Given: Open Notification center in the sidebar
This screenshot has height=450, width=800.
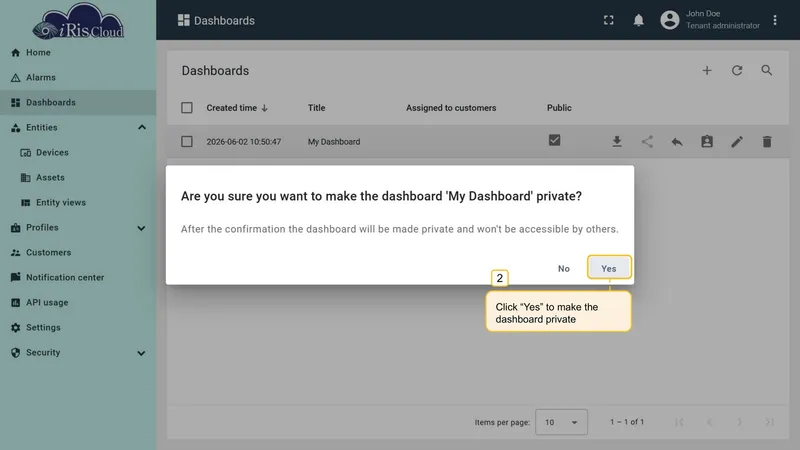Looking at the screenshot, I should click(78, 278).
